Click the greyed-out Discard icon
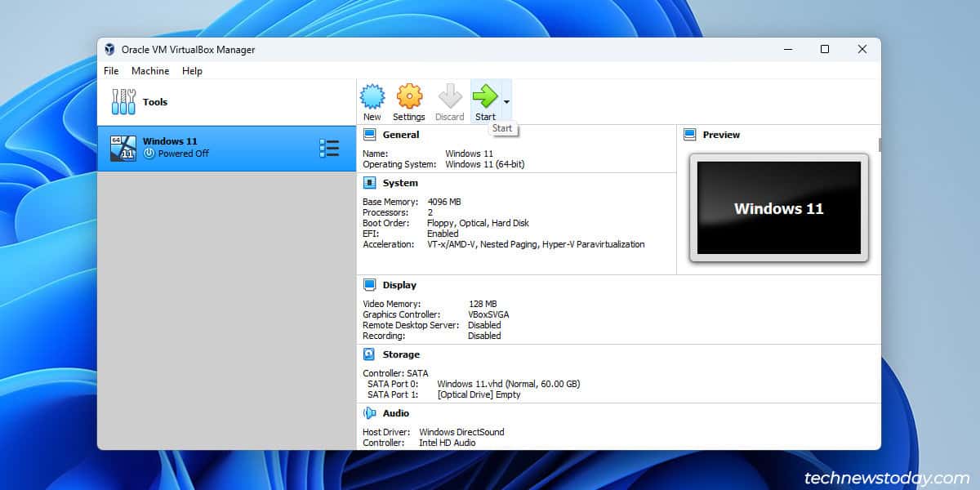 (x=450, y=96)
